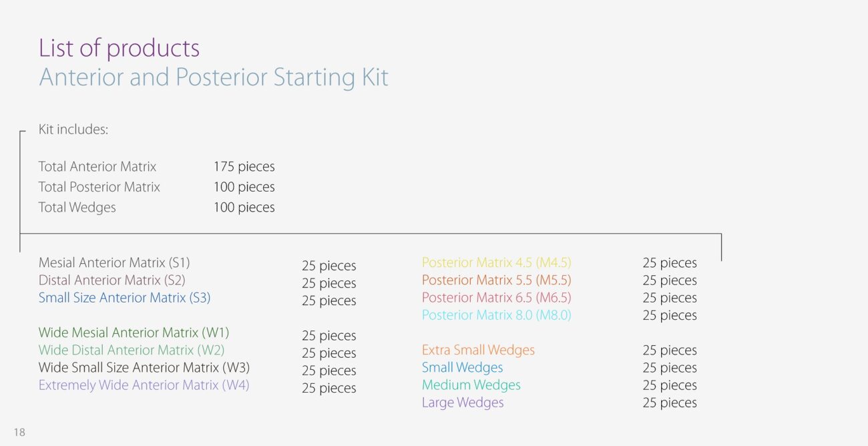Click 'Mesial Anterior Matrix (S1)' item
This screenshot has height=446, width=868.
coord(114,263)
